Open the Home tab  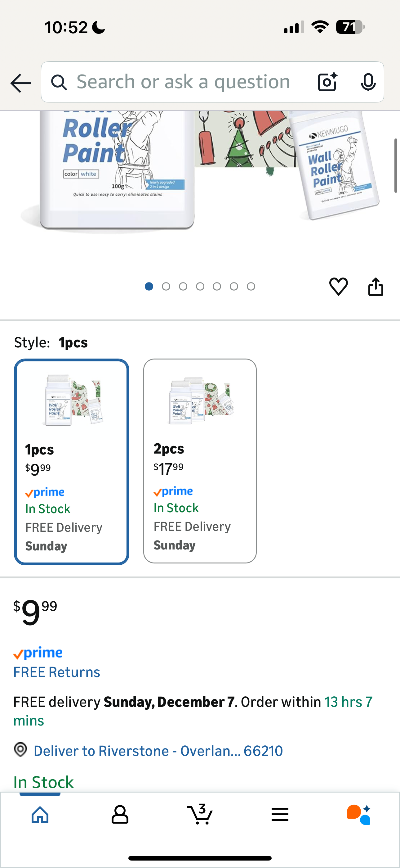pos(40,815)
